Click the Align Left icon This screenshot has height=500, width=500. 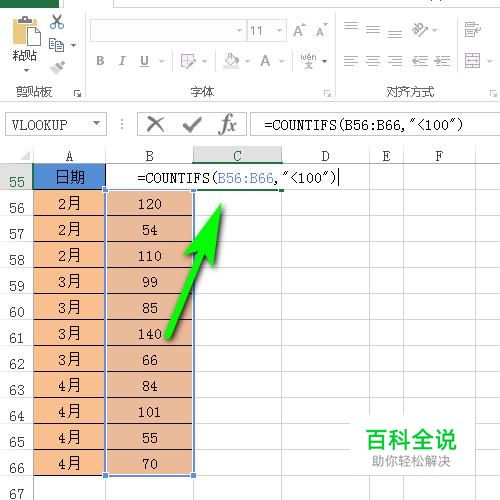(351, 61)
